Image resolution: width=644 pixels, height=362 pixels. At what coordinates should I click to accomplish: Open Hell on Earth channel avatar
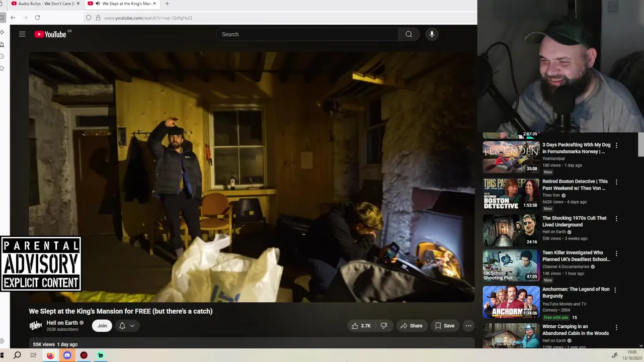coord(36,326)
